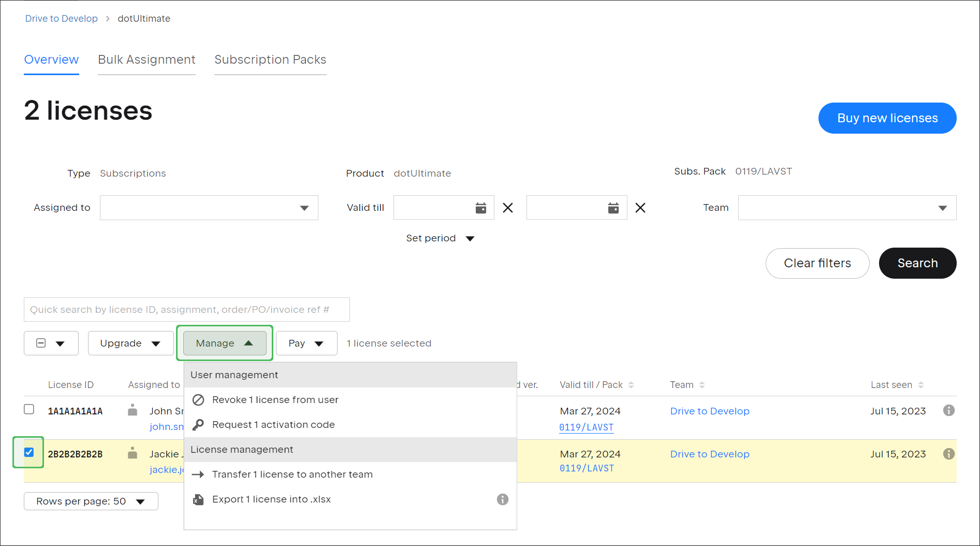Screen dimensions: 980x546
Task: Sort by Team column
Action: (x=701, y=385)
